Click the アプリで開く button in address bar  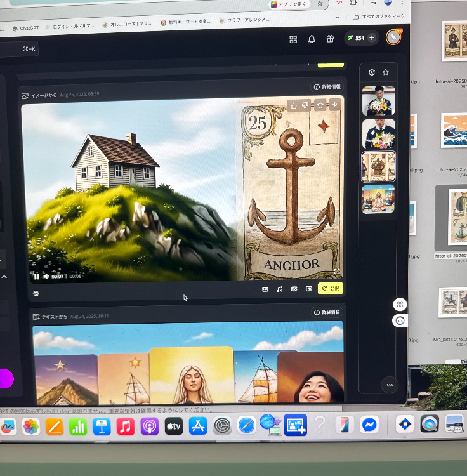[x=289, y=4]
